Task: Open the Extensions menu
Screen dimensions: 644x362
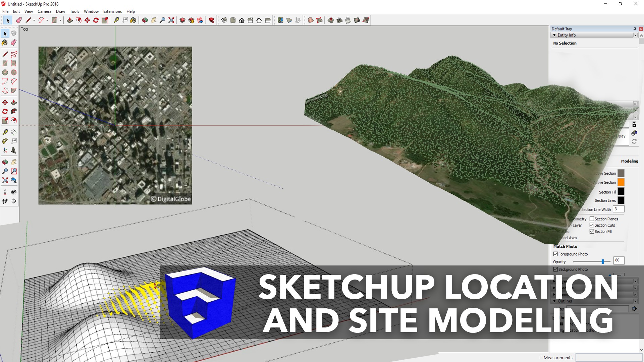Action: (112, 11)
